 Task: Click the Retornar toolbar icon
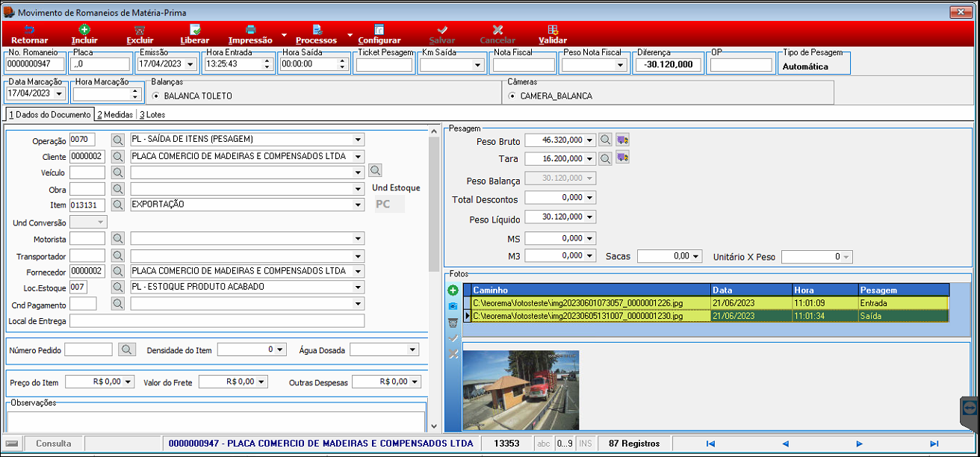coord(29,34)
